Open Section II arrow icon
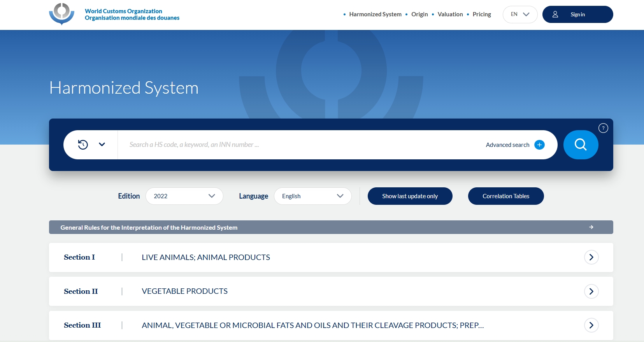This screenshot has width=644, height=342. click(x=591, y=291)
